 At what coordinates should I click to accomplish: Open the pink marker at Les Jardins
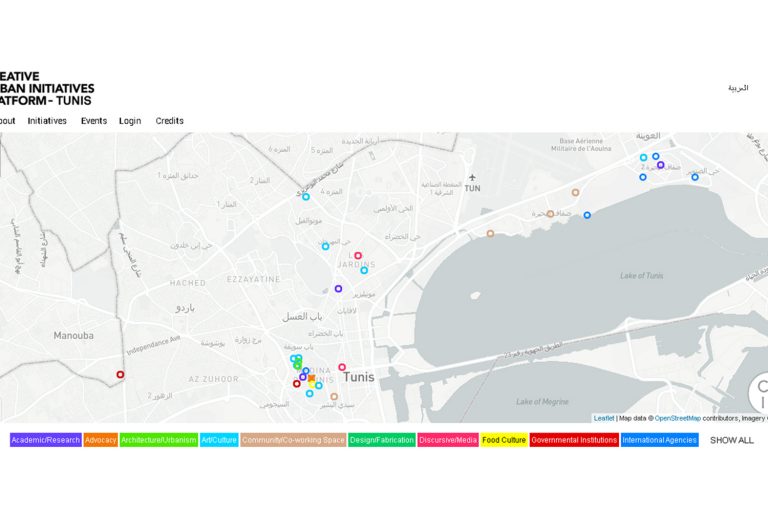[x=358, y=256]
